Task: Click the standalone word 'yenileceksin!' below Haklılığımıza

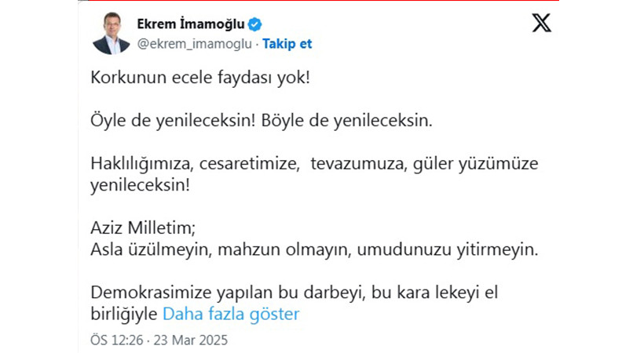Action: pyautogui.click(x=140, y=185)
